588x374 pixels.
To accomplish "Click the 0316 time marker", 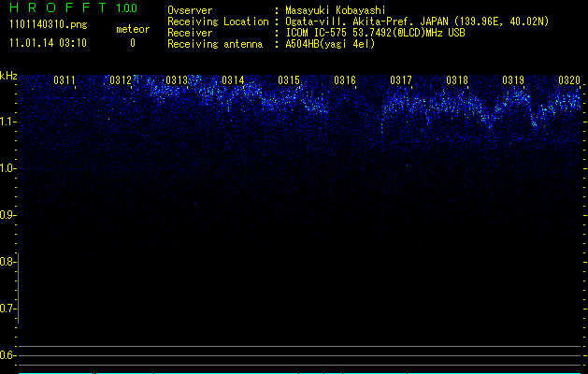I will (345, 80).
